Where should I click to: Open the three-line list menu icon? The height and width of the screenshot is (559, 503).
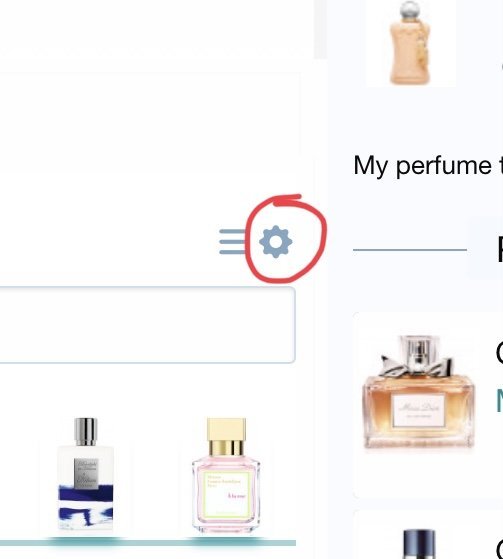click(x=233, y=242)
